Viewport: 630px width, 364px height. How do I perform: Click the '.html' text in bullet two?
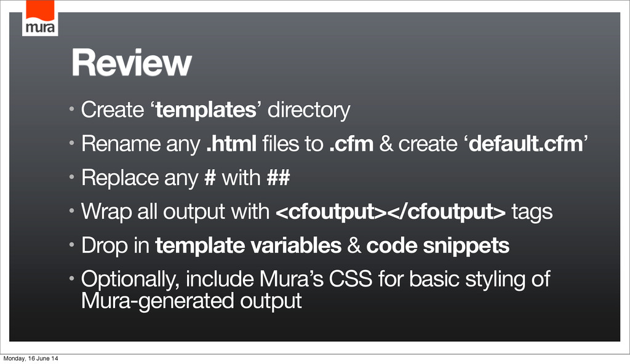(x=231, y=143)
